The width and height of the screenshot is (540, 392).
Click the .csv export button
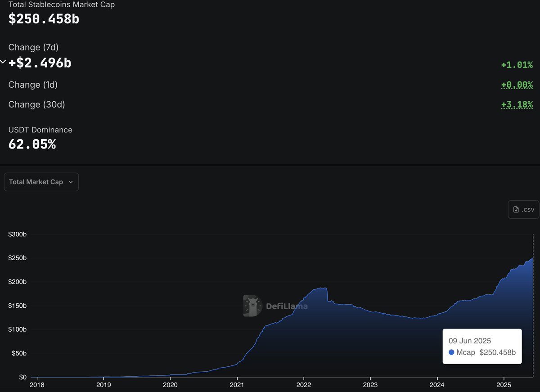(x=523, y=209)
